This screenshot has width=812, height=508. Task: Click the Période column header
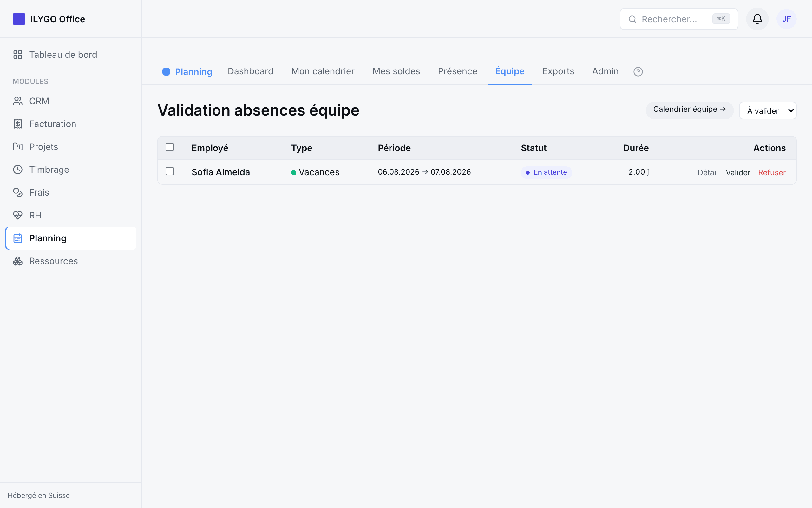click(394, 148)
